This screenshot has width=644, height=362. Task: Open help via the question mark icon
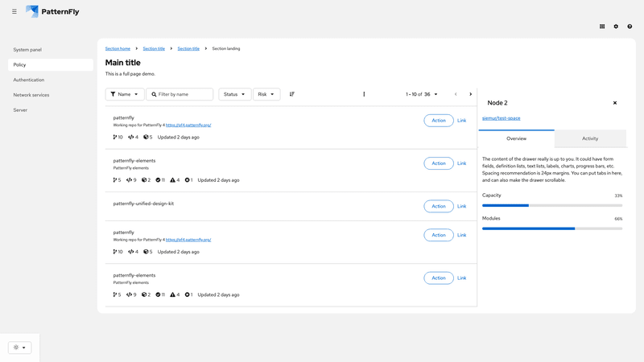pyautogui.click(x=630, y=27)
